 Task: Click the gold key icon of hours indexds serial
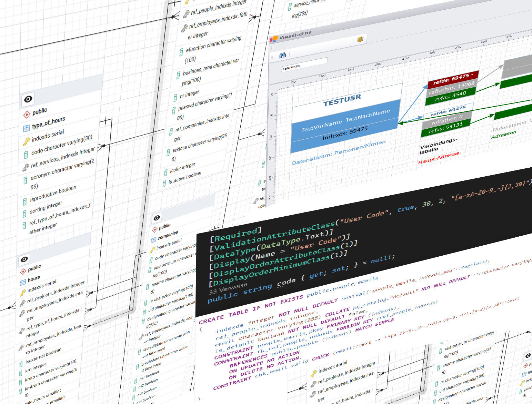point(22,293)
